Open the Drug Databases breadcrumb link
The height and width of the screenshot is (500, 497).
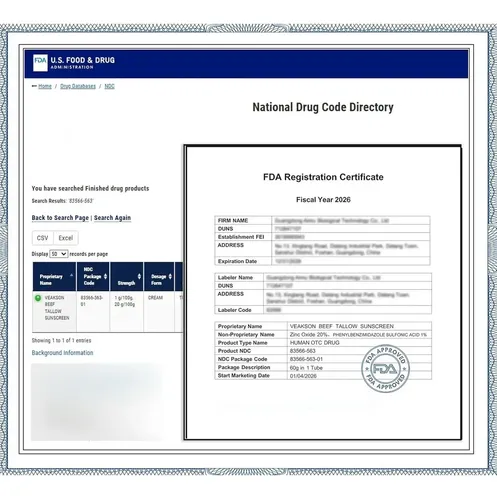point(78,86)
